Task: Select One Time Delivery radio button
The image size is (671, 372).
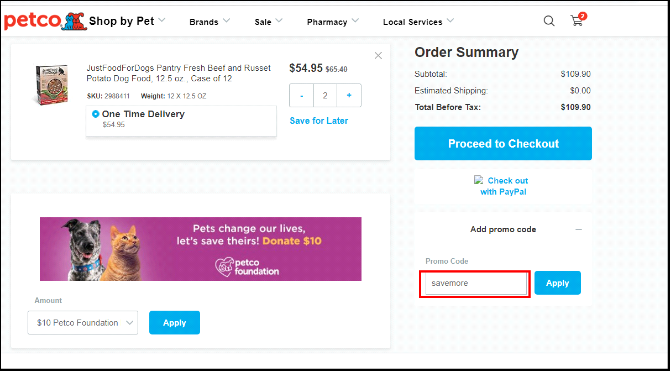Action: pos(95,114)
